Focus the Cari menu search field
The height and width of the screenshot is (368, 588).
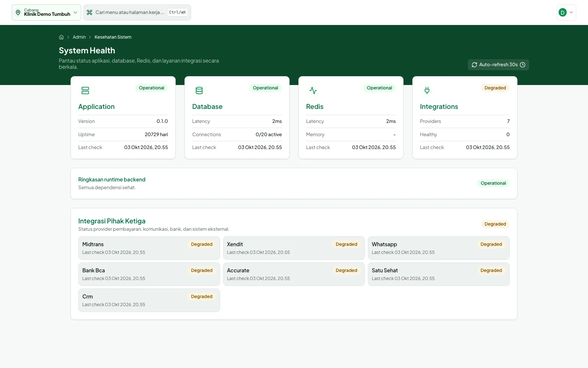point(137,13)
